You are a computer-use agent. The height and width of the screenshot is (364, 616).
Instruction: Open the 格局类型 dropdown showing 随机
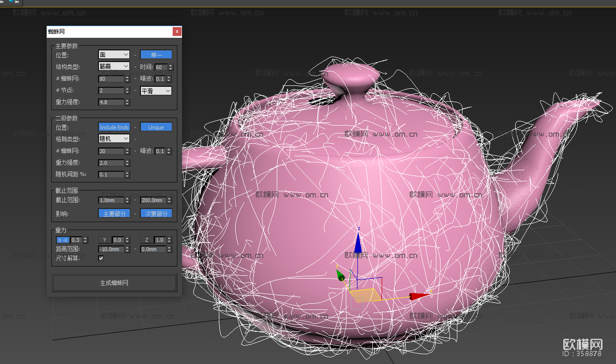(114, 139)
